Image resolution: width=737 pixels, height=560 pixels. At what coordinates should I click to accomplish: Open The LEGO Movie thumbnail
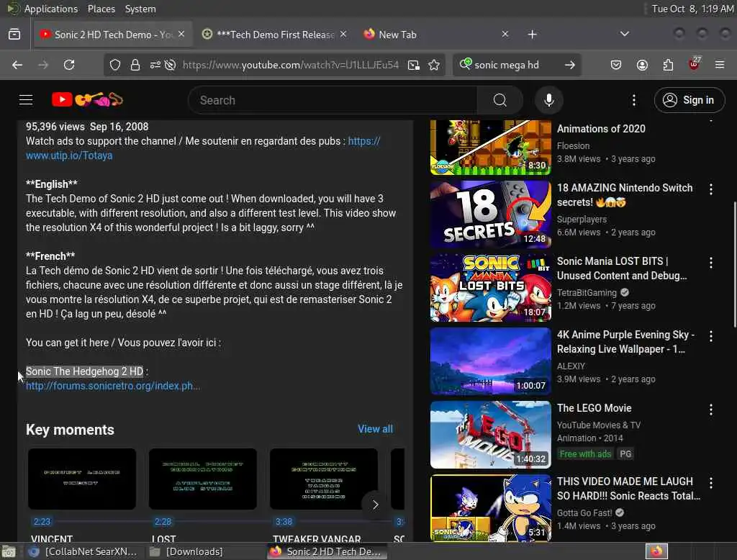coord(490,435)
